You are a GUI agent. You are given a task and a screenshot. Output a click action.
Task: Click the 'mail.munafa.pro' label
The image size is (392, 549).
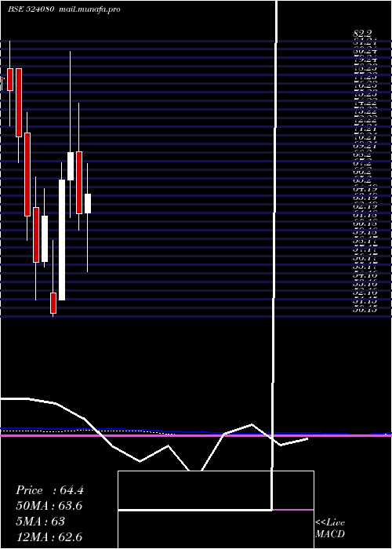pos(89,9)
